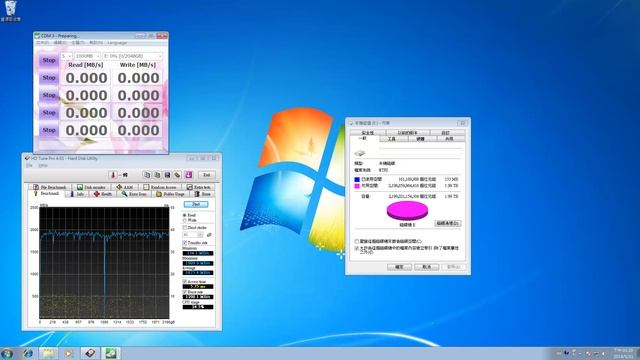Click the short stroke gB stepper arrows
Image resolution: width=640 pixels, height=360 pixels.
(200, 235)
